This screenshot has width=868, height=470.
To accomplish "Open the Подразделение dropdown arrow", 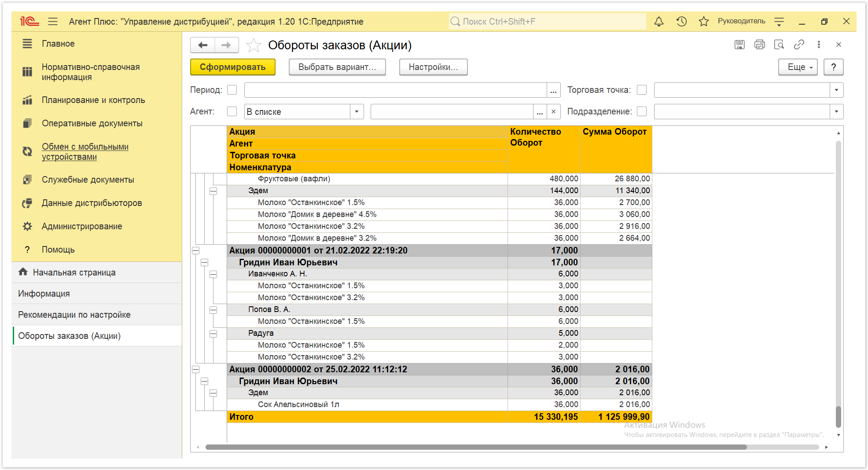I will (x=836, y=111).
